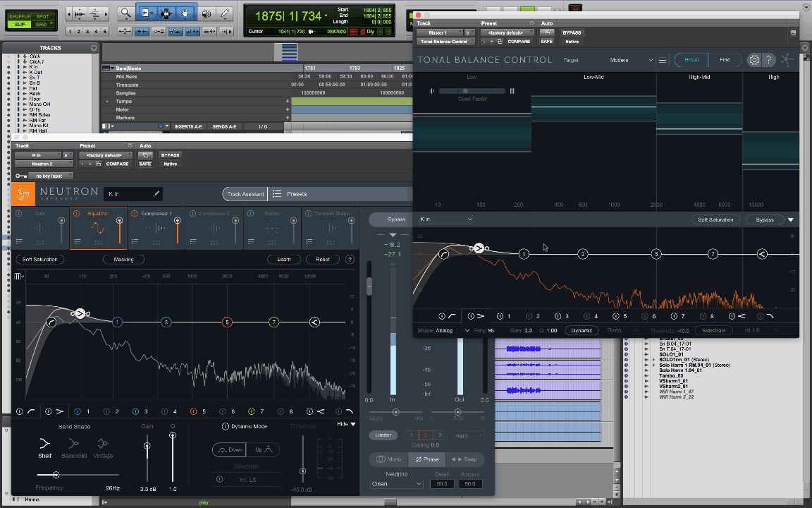Click Soft Saturation in Neutron window

40,259
